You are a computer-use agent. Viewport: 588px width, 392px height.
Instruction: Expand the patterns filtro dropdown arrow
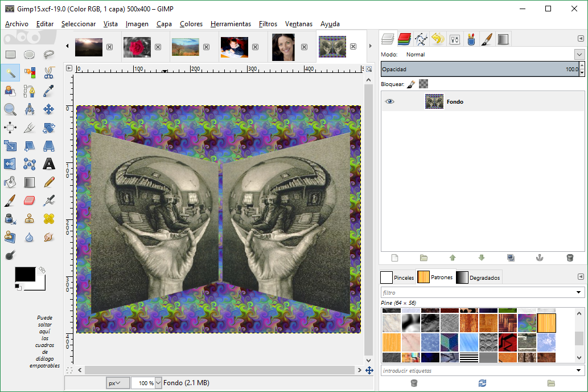pos(578,292)
